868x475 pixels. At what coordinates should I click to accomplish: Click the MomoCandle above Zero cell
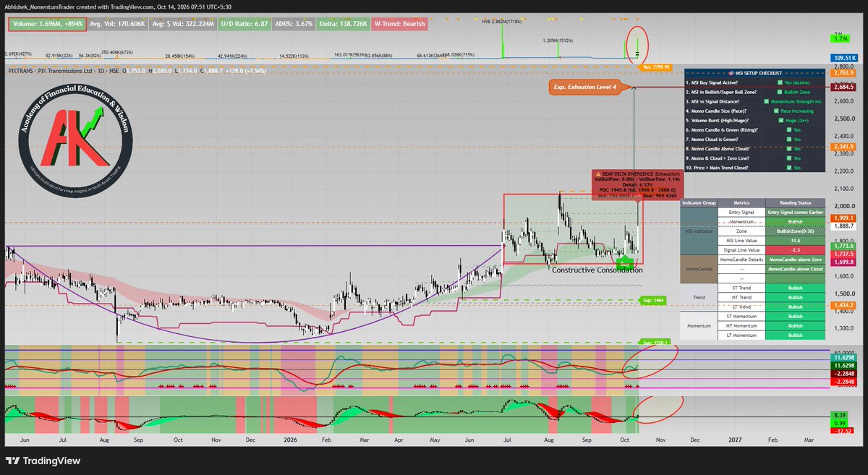[x=795, y=259]
